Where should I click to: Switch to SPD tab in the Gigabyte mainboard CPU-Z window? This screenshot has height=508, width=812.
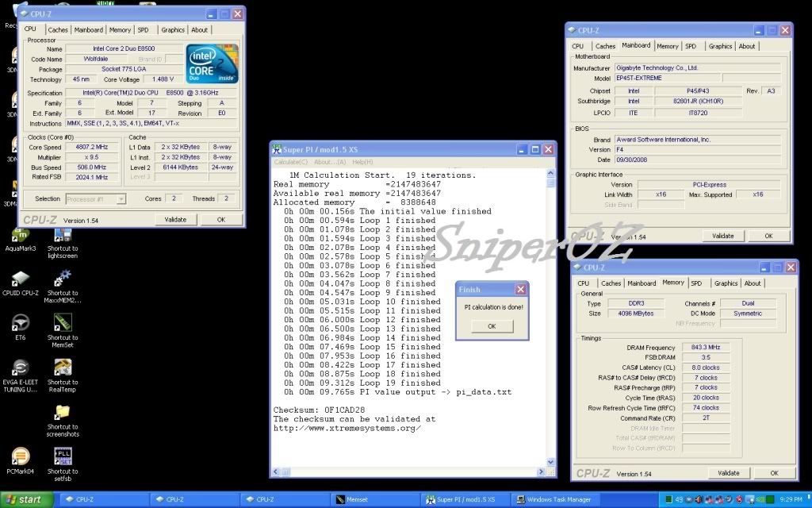(x=691, y=46)
